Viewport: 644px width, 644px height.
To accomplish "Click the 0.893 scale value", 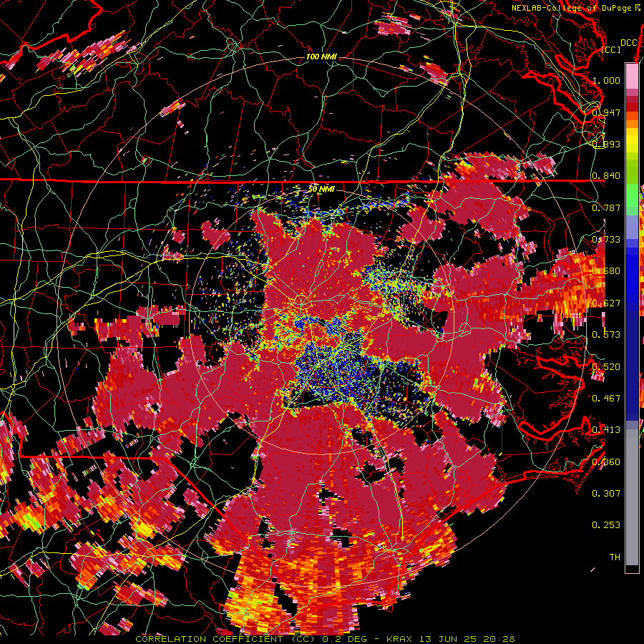I will coord(606,144).
